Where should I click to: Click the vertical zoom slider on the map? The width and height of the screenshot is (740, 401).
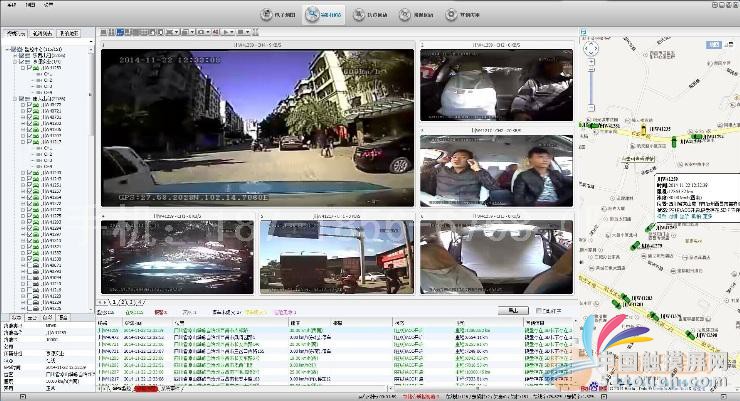[x=591, y=85]
